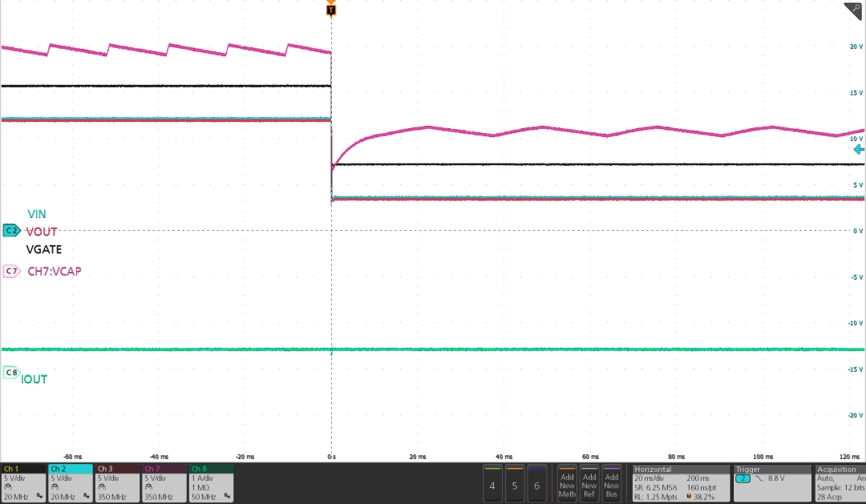
Task: Click Add New Ref button
Action: click(x=589, y=483)
